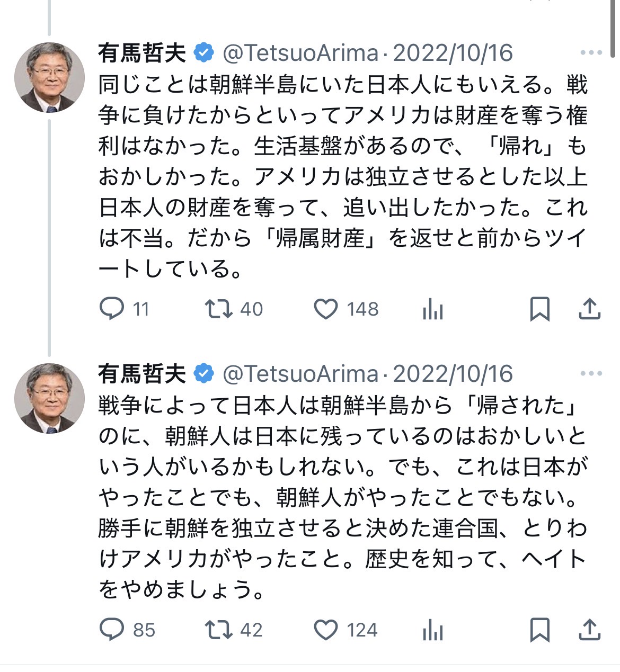Screen dimensions: 620x672
Task: Open more options menu on first tweet
Action: (591, 53)
